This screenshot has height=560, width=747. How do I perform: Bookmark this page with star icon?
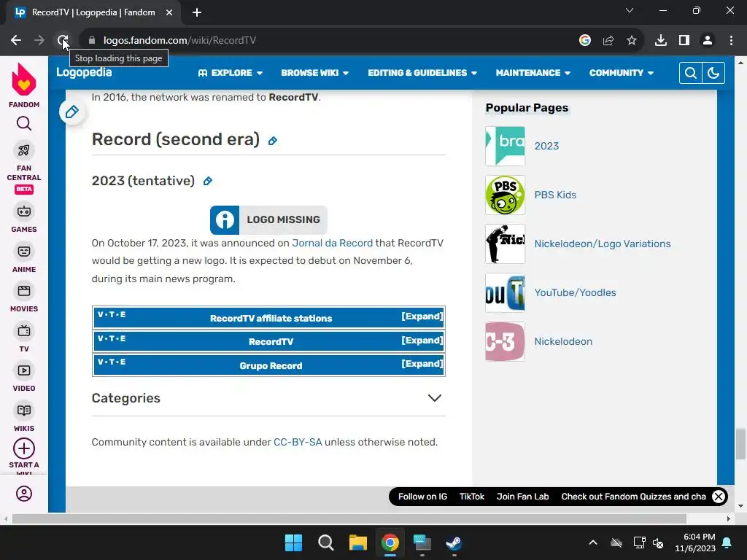pyautogui.click(x=632, y=41)
